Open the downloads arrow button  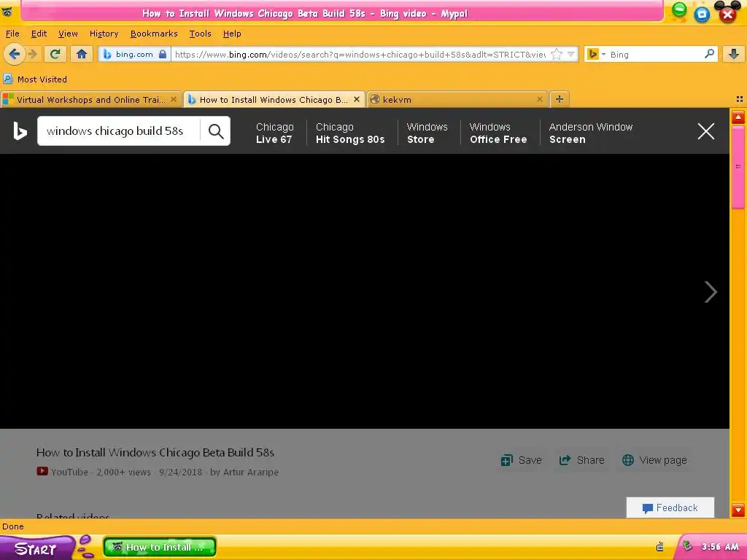734,54
